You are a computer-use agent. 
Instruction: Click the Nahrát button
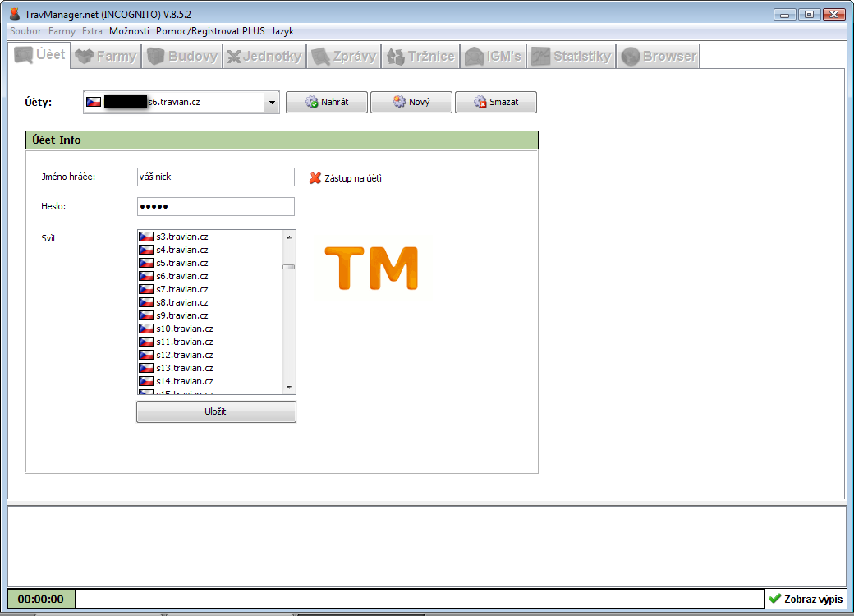(x=327, y=102)
